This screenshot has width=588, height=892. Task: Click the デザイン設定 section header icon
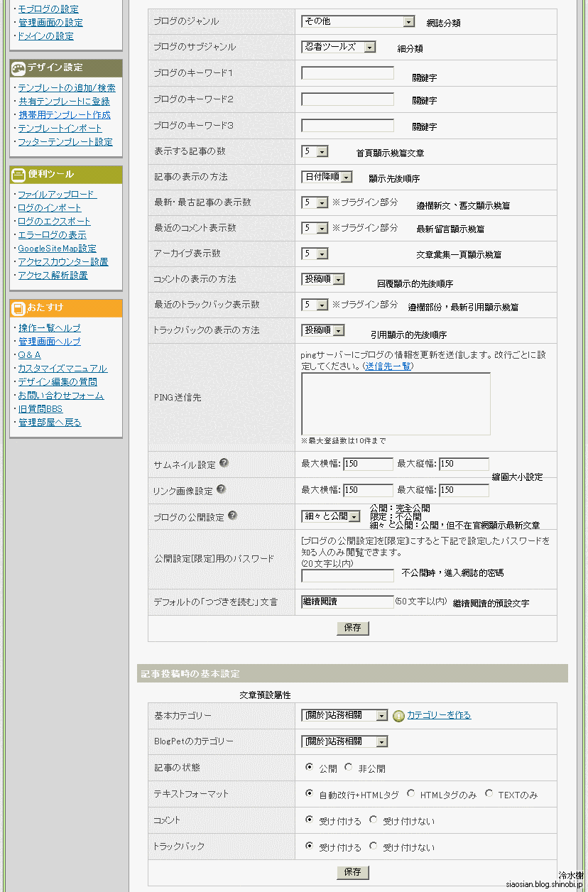18,67
